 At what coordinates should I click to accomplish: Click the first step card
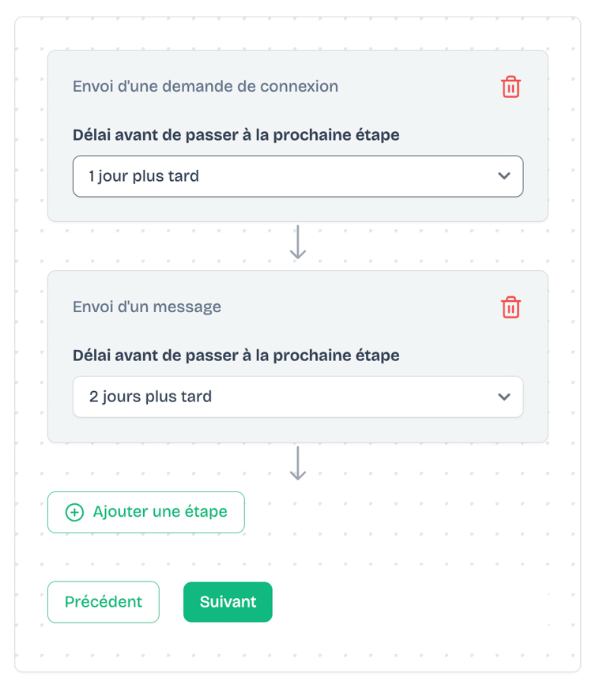(298, 134)
